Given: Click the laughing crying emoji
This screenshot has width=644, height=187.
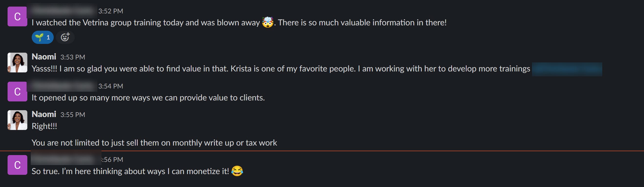Looking at the screenshot, I should tap(237, 171).
